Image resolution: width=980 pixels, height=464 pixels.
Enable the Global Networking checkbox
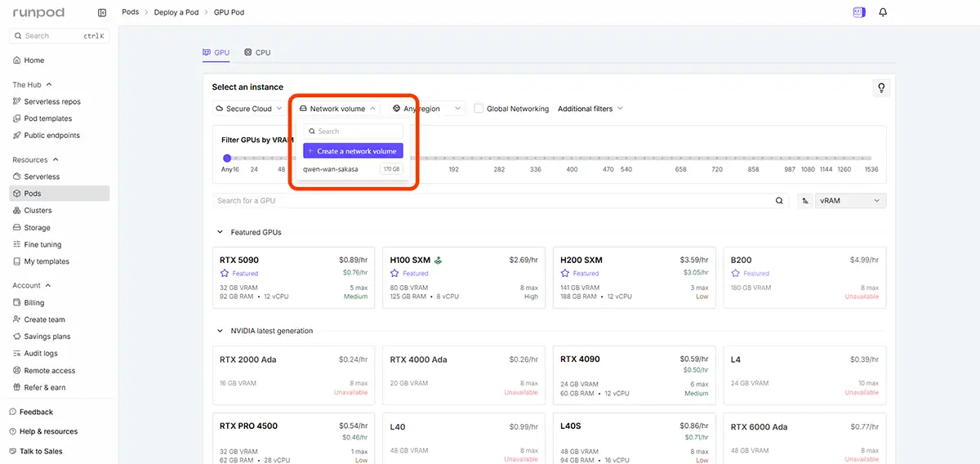click(x=479, y=109)
